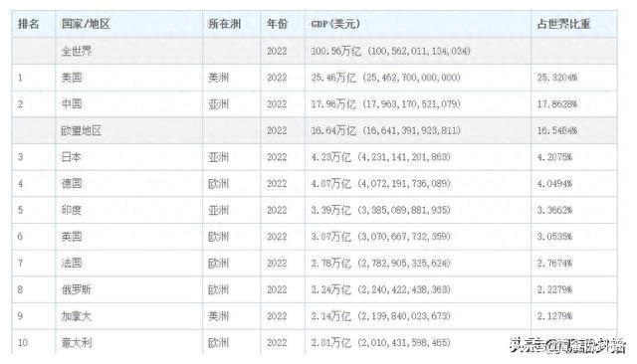Select the 日本 country cell
This screenshot has width=637, height=364.
71,157
